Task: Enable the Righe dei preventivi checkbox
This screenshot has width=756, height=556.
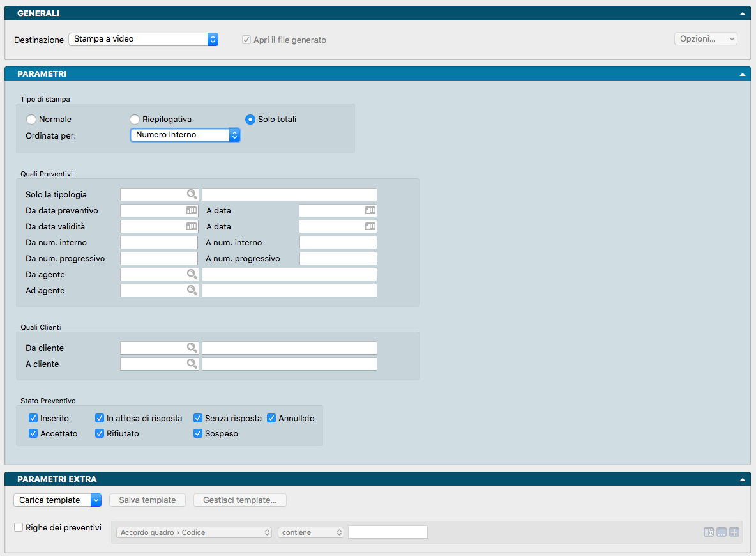Action: coord(19,528)
